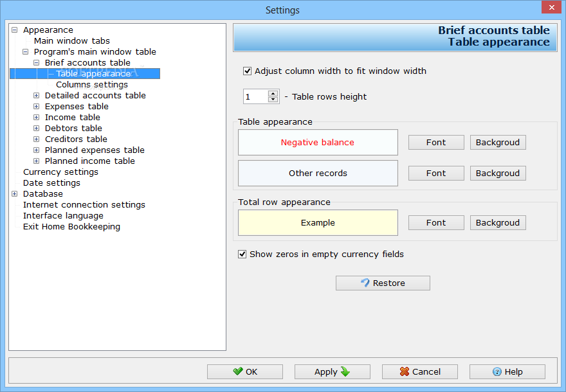Open Internet connection settings

[84, 205]
